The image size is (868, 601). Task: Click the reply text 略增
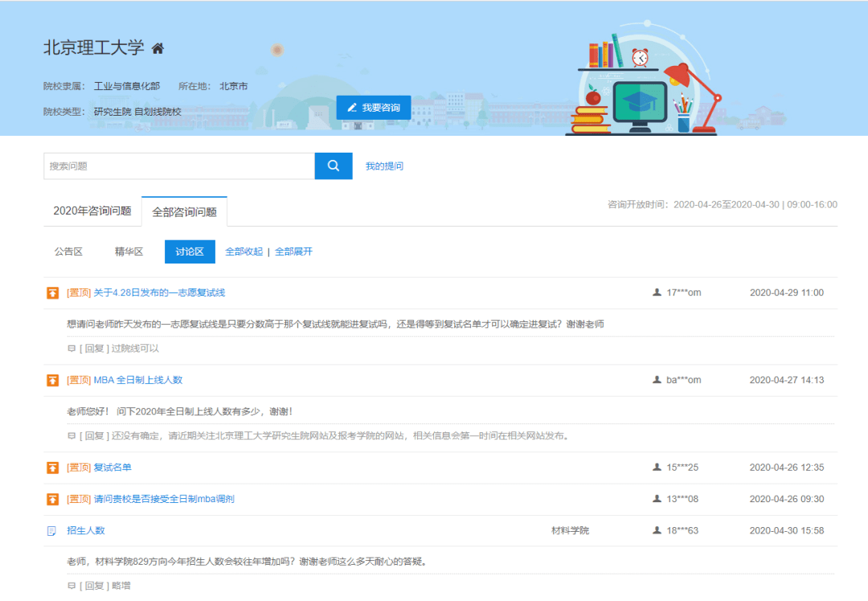point(121,586)
